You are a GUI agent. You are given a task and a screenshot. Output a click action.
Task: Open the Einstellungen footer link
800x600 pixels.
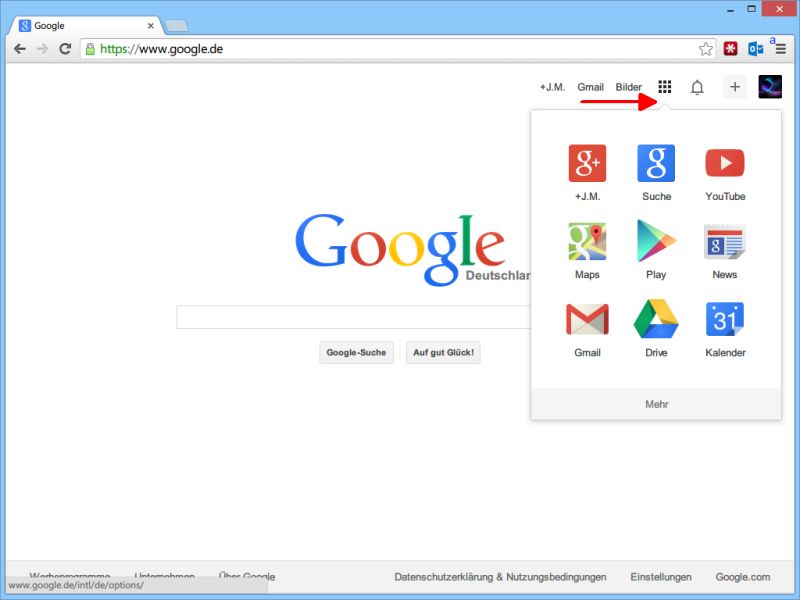pos(661,577)
